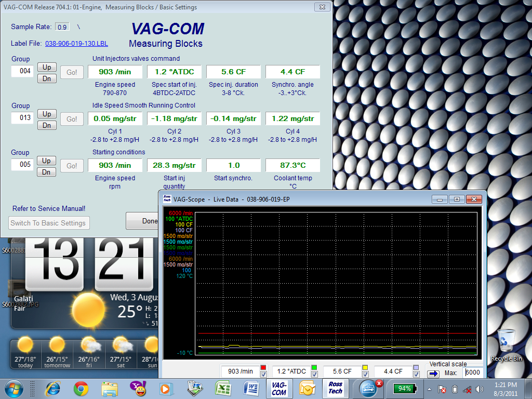Click Dn for Group 005
Viewport: 532px width, 399px height.
pos(46,172)
